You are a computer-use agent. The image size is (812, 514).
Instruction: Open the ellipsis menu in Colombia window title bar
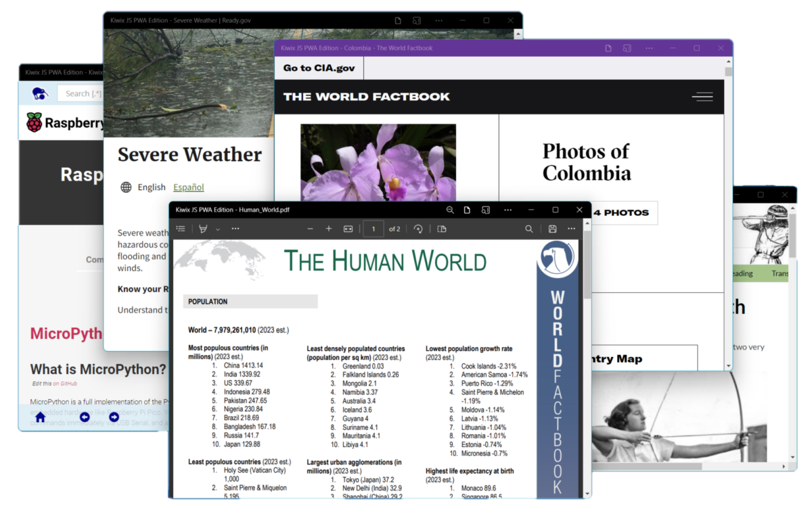coord(650,48)
